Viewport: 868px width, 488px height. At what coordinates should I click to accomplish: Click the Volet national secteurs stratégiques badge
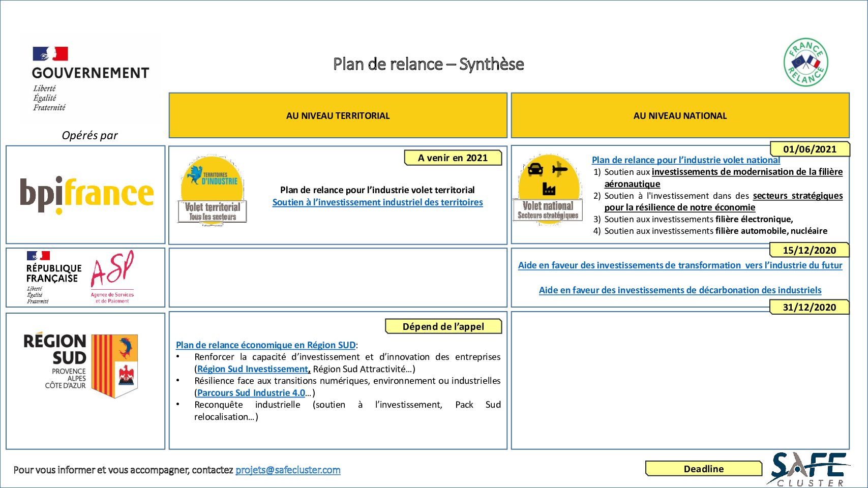(548, 189)
